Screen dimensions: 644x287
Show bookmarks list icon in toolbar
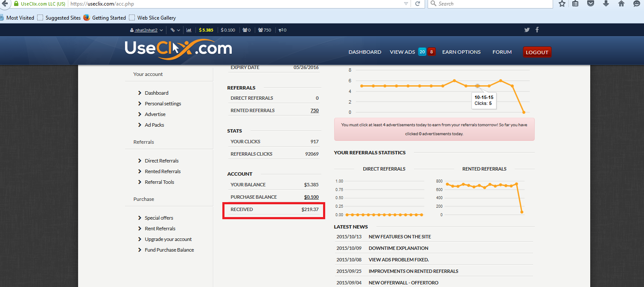[x=575, y=3]
